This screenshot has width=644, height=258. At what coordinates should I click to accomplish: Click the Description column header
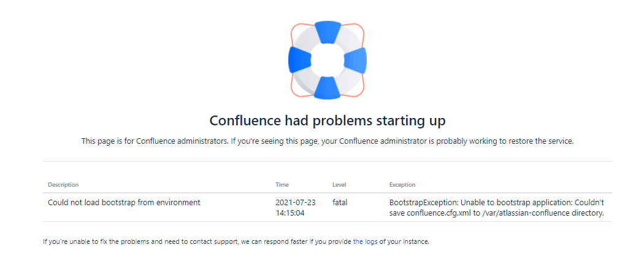pyautogui.click(x=63, y=185)
